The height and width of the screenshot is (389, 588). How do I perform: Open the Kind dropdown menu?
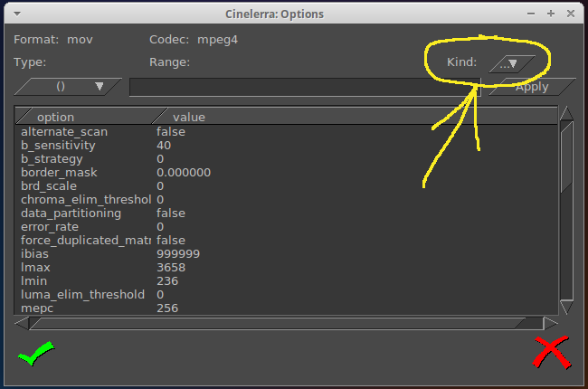coord(511,63)
